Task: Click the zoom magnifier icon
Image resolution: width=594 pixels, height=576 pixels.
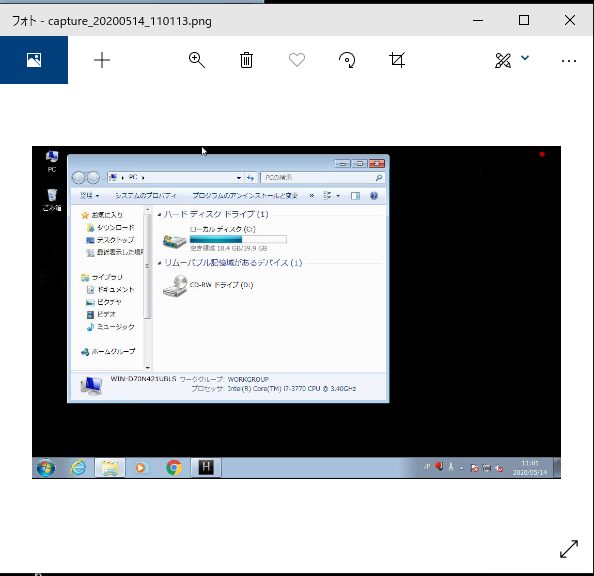Action: 197,60
